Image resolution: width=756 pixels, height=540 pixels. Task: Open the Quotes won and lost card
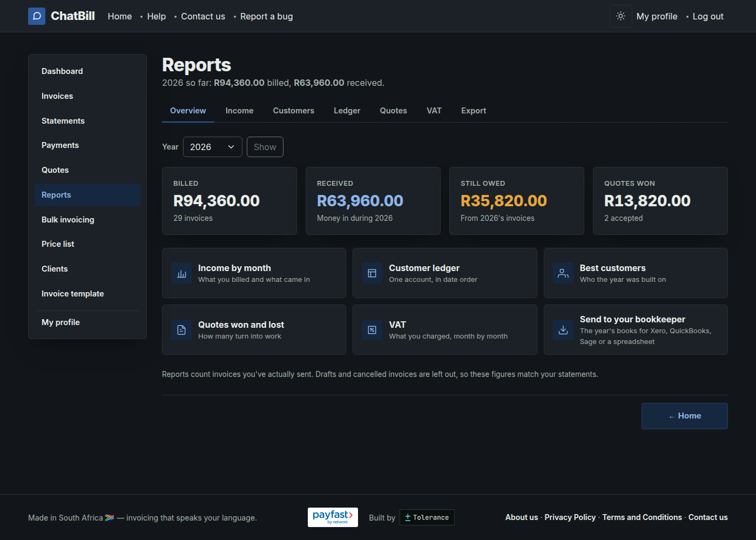pos(254,330)
